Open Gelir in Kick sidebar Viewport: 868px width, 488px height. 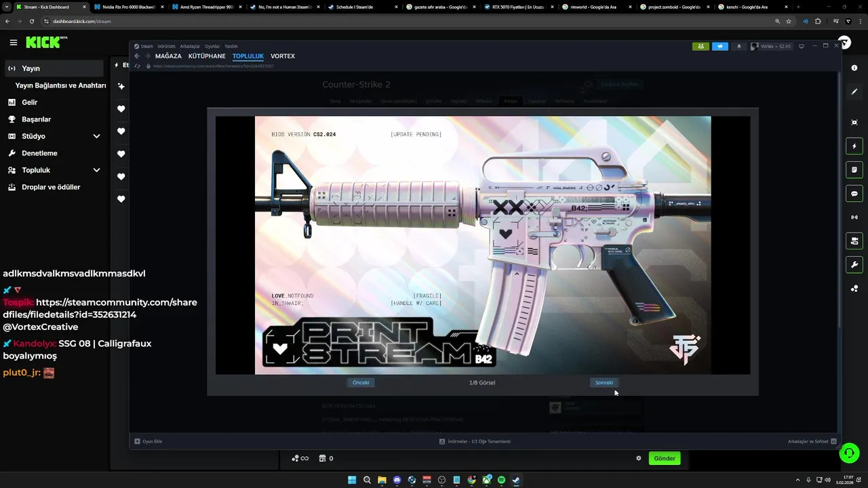(x=55, y=102)
